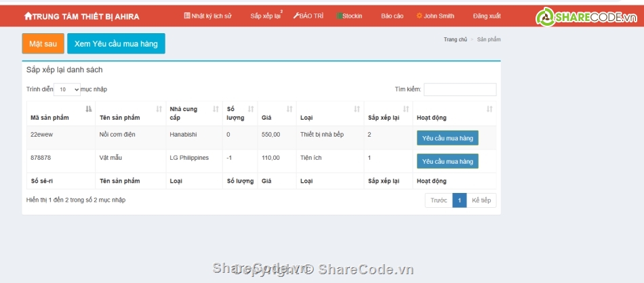
Task: Click the home icon beside TRUNG TÂM THIẾT BỊ AHIRA
Action: point(28,16)
